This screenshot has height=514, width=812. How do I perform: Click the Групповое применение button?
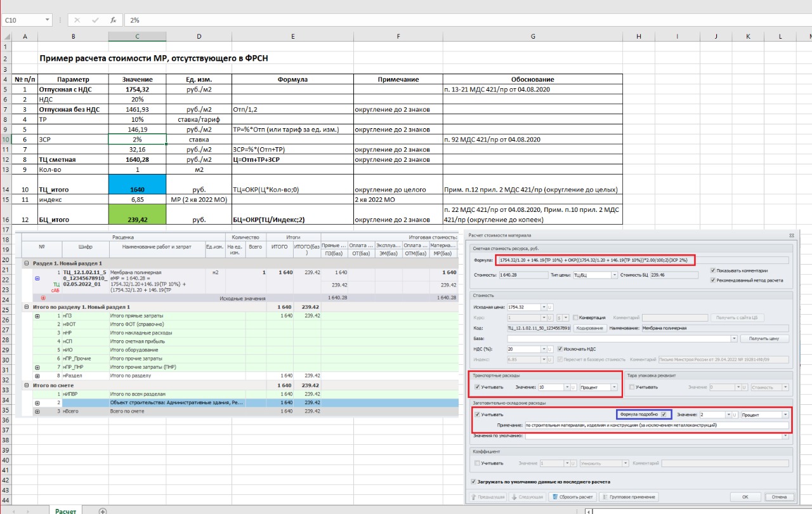pos(629,496)
